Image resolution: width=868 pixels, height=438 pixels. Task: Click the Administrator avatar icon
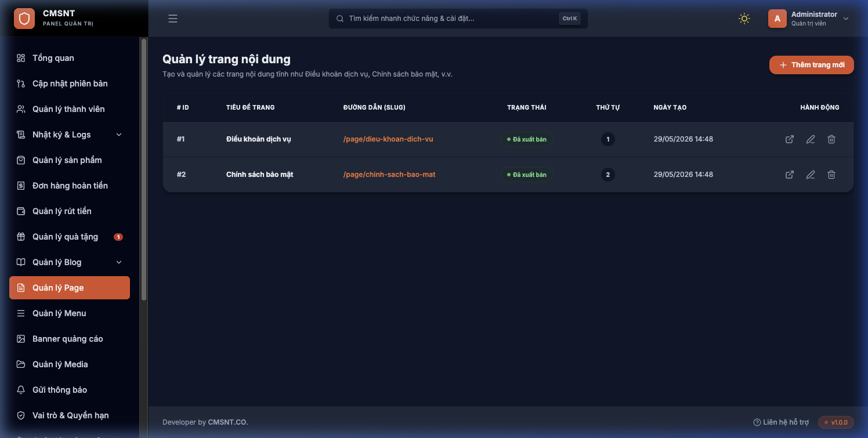(x=777, y=19)
